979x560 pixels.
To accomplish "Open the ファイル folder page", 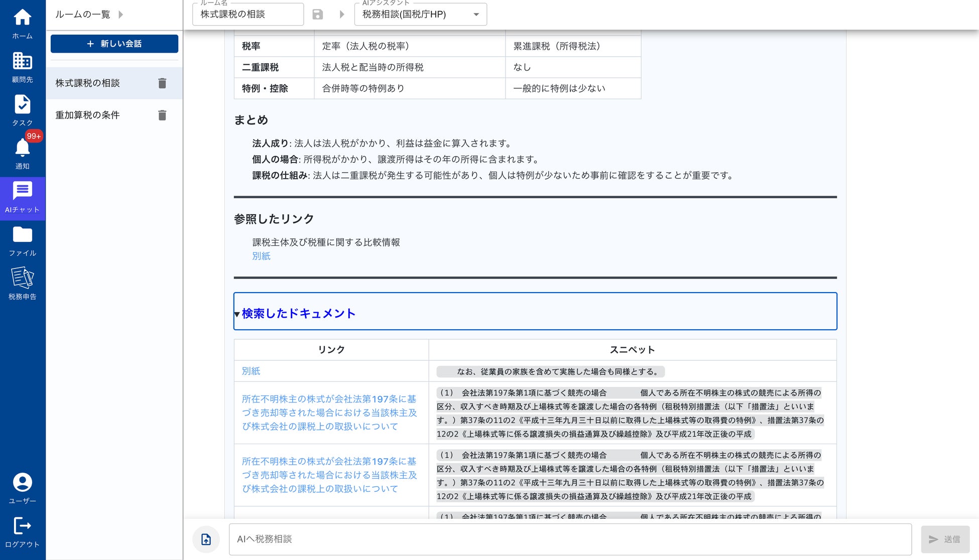I will 23,241.
